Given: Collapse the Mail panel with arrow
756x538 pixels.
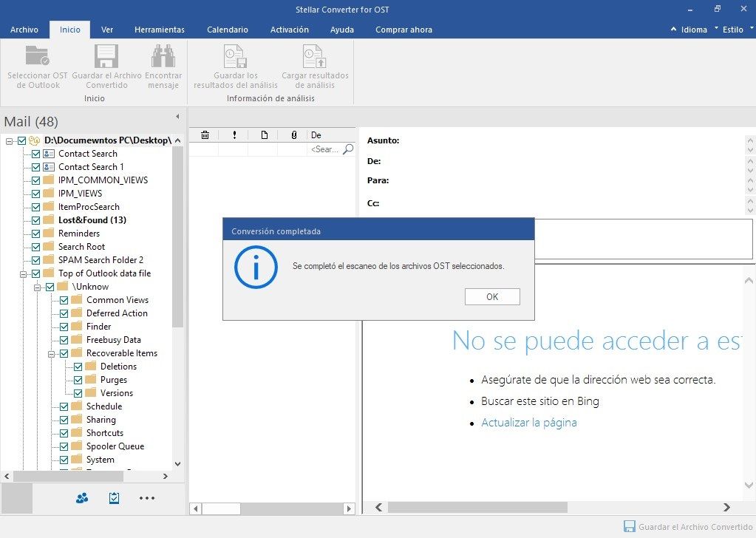Looking at the screenshot, I should click(x=177, y=117).
